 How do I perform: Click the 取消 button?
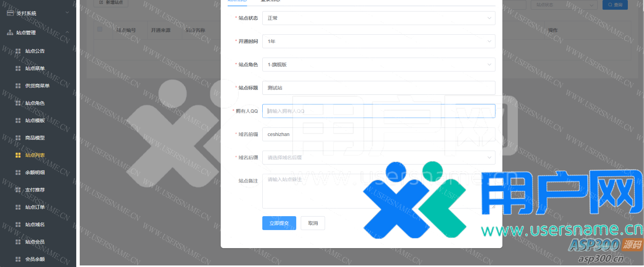(313, 223)
